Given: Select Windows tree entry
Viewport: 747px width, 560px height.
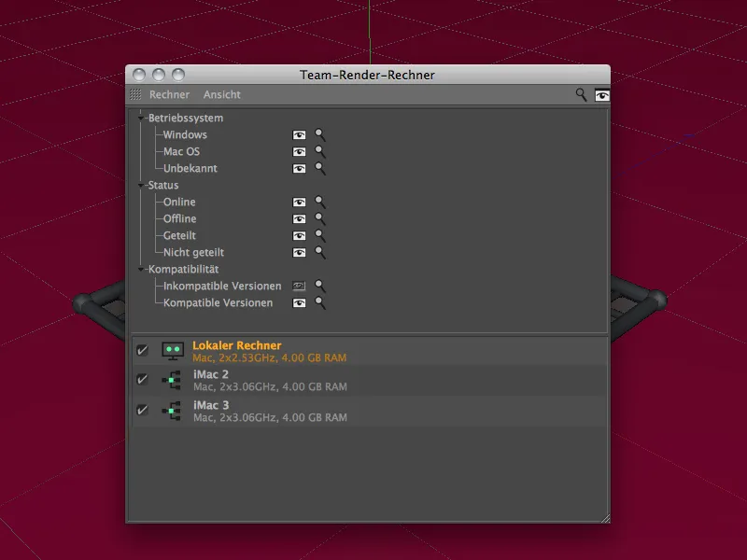Looking at the screenshot, I should coord(185,134).
